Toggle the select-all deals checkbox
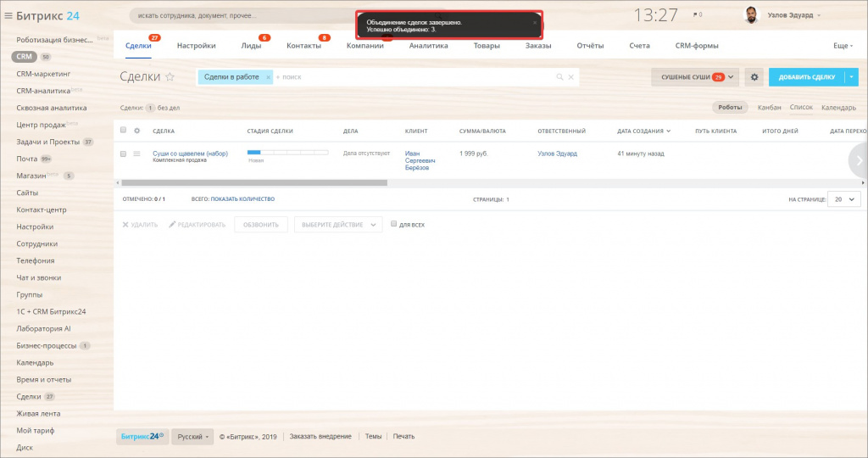 click(x=123, y=130)
